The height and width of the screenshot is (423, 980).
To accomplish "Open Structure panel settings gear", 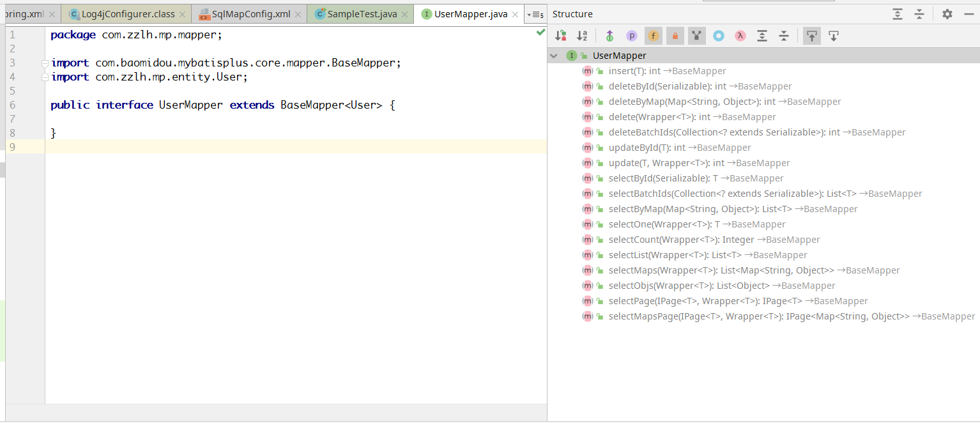I will point(947,14).
